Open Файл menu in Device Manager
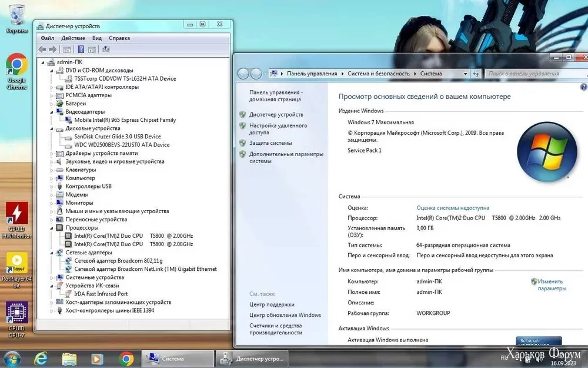The width and height of the screenshot is (588, 368). click(47, 38)
